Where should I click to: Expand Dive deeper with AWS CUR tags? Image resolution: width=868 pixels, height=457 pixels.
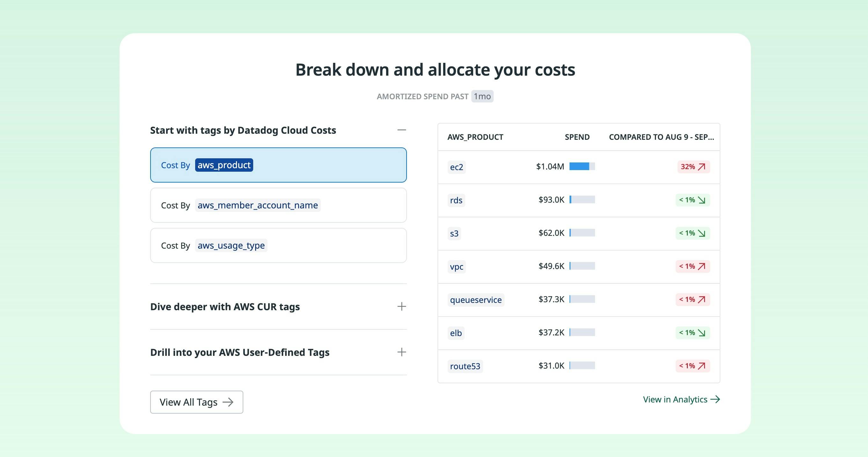pos(401,307)
